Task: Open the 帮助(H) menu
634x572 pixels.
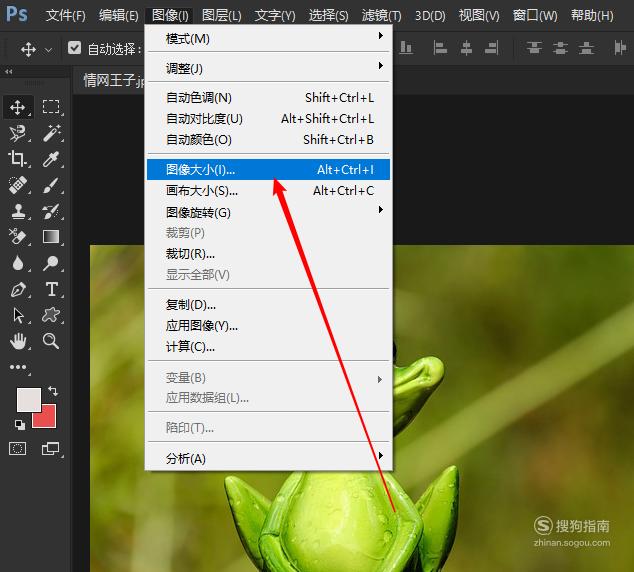Action: pyautogui.click(x=592, y=16)
